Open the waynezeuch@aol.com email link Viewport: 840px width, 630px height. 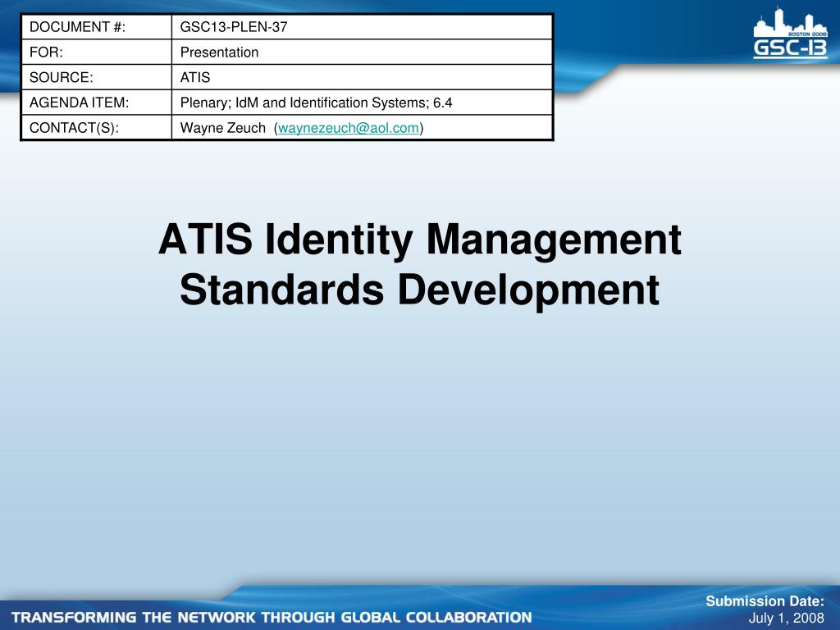348,128
